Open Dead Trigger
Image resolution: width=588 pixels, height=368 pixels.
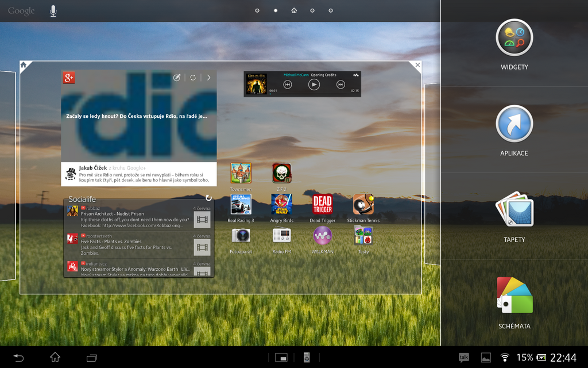point(323,204)
